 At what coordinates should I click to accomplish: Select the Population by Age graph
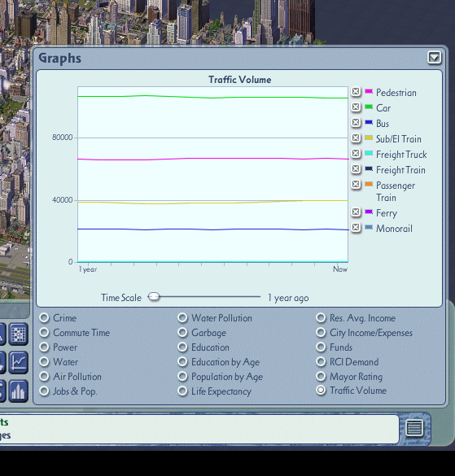[x=182, y=377]
